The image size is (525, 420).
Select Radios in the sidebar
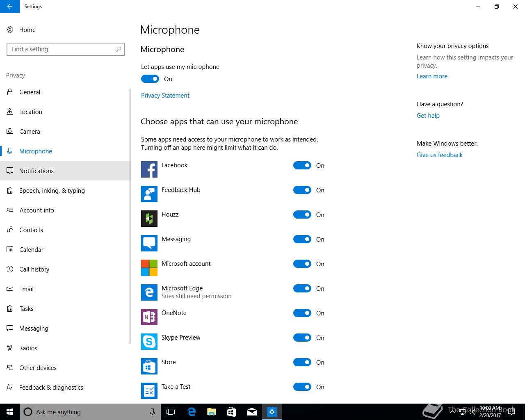click(x=65, y=348)
